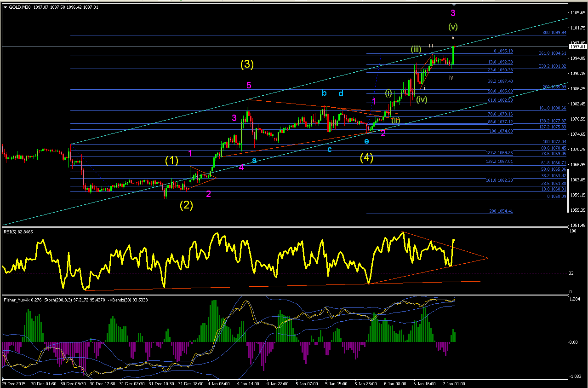Click the 1105.65 price scale value
The width and height of the screenshot is (588, 388).
[577, 13]
